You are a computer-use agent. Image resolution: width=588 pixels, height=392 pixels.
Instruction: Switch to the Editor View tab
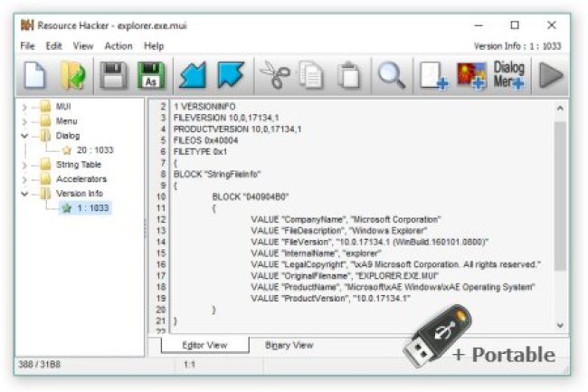pyautogui.click(x=204, y=345)
